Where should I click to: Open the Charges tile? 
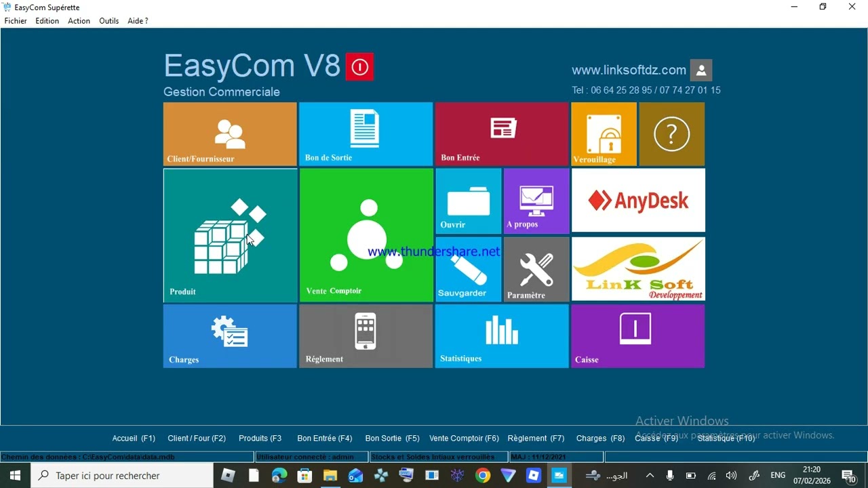[x=230, y=336]
